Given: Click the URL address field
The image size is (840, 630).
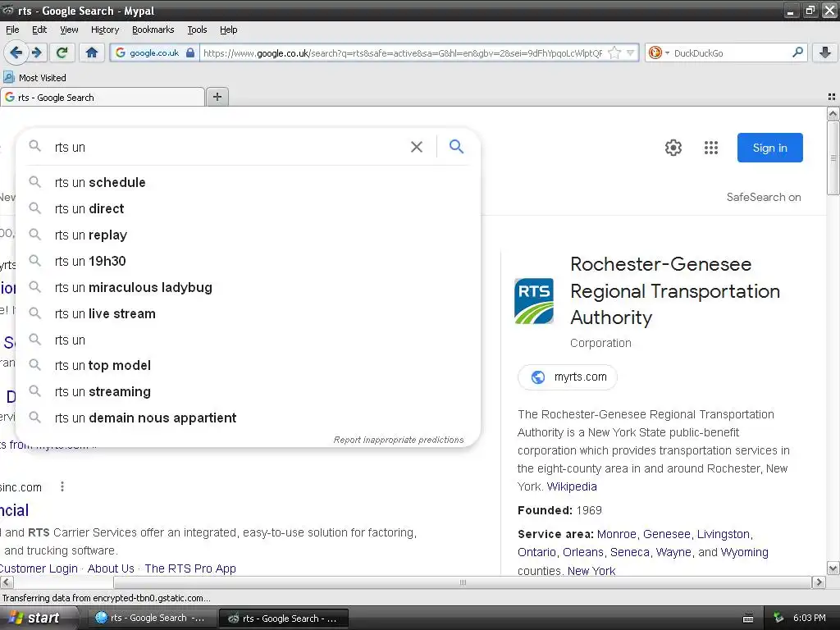Looking at the screenshot, I should pos(403,52).
